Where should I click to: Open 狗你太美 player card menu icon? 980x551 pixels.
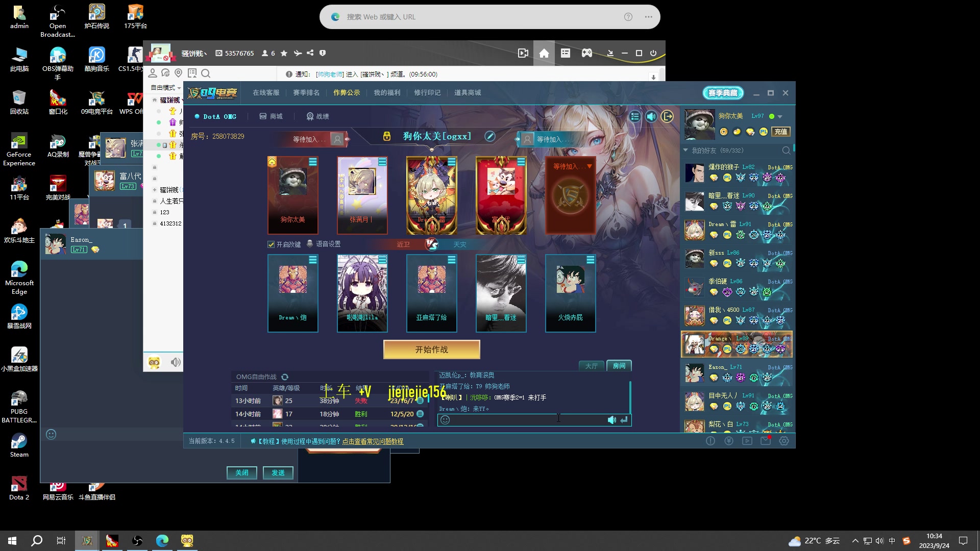coord(313,162)
